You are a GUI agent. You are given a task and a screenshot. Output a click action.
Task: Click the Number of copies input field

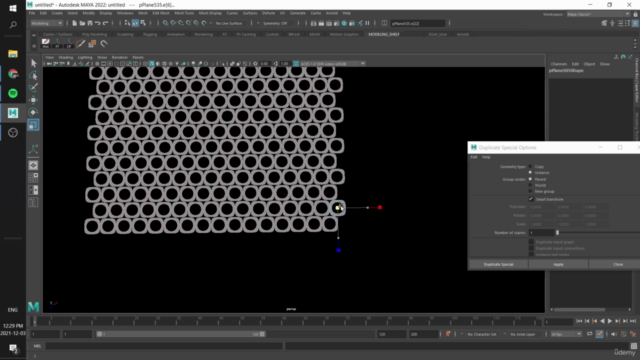click(x=541, y=233)
